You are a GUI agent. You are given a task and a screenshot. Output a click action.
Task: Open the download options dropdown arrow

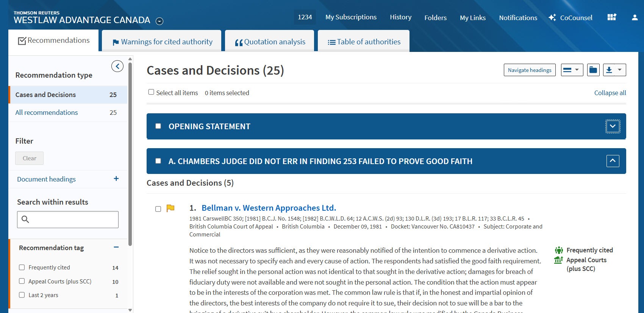coord(620,70)
